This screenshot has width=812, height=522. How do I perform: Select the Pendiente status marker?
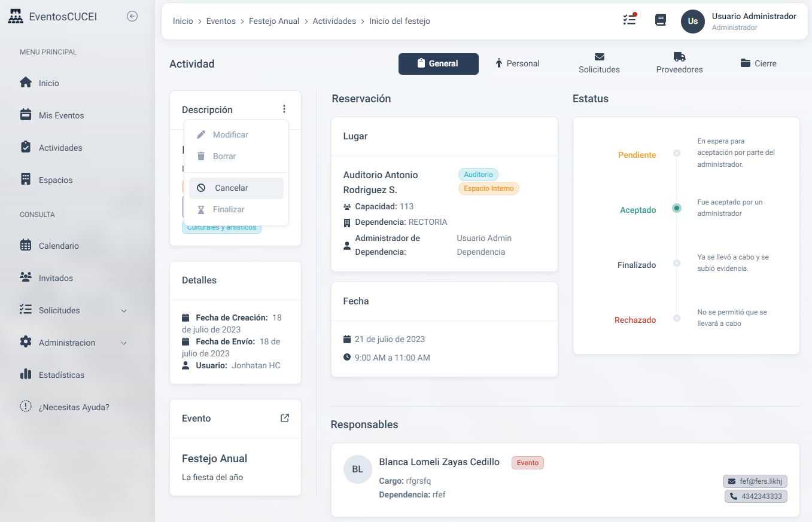(x=676, y=153)
